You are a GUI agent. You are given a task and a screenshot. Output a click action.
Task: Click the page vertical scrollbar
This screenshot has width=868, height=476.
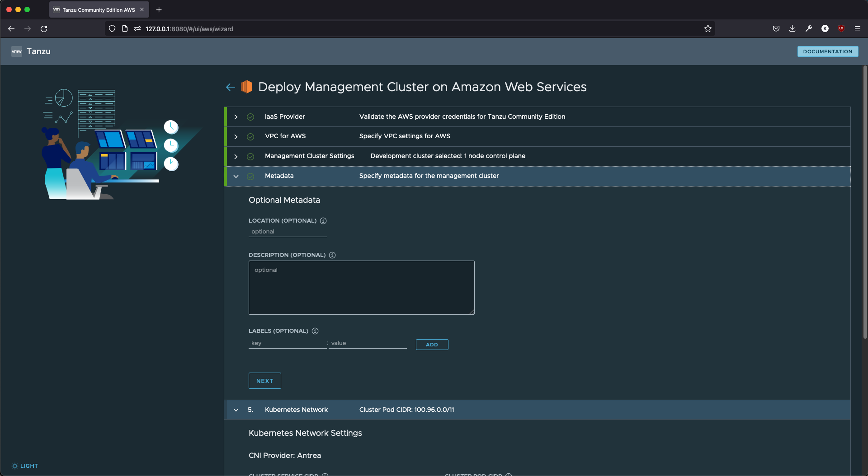[865, 203]
